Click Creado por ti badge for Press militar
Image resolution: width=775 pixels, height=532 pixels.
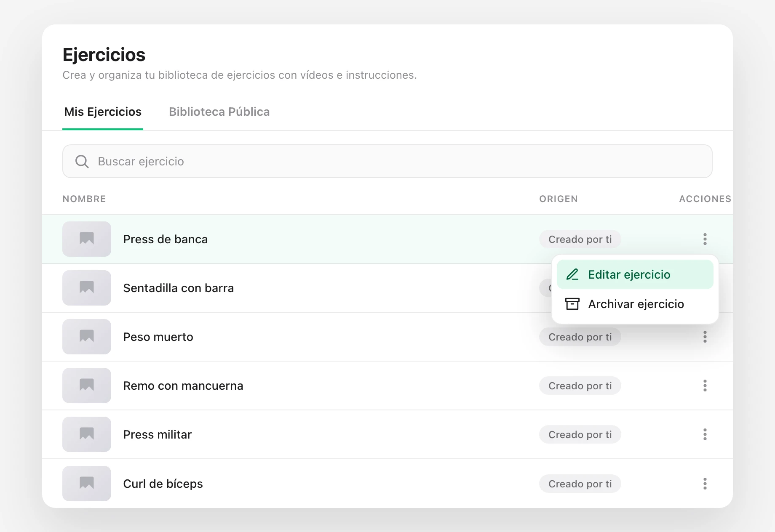point(580,434)
